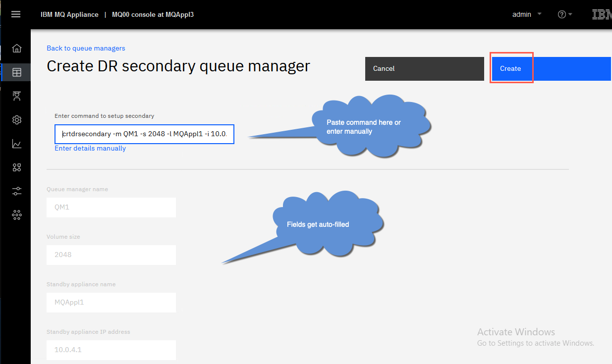Click MQ00 console at MQAppl3 text
The image size is (612, 364).
click(153, 14)
